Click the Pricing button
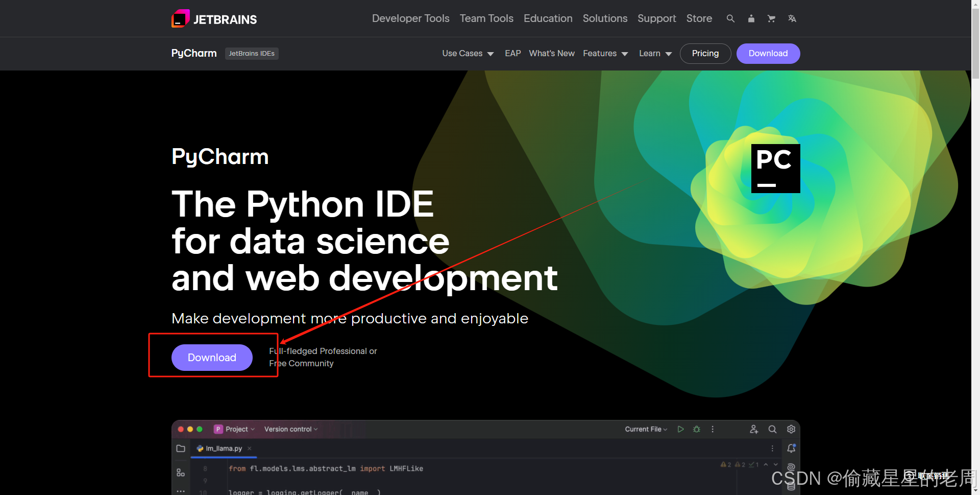 click(705, 54)
